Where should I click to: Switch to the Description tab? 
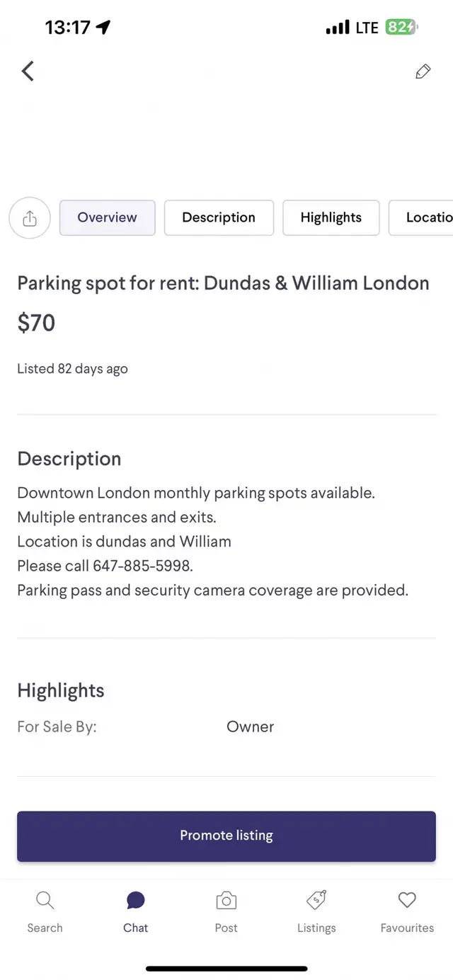(219, 217)
